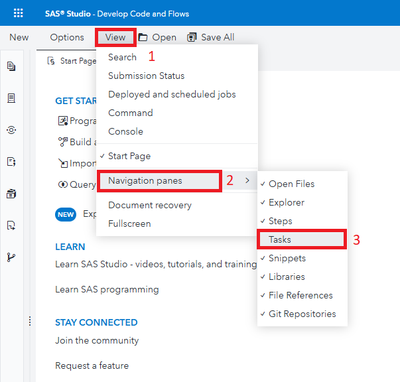Open Learn SAS programming link
The height and width of the screenshot is (382, 400).
(107, 289)
